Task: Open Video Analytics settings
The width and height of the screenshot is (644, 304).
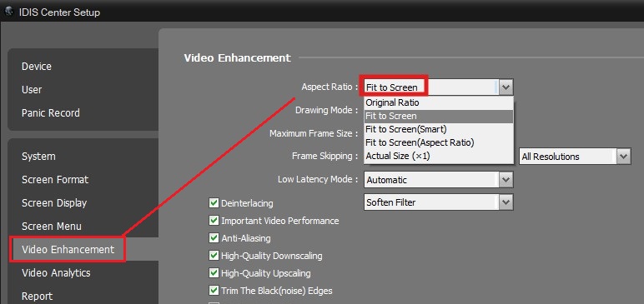Action: point(56,273)
